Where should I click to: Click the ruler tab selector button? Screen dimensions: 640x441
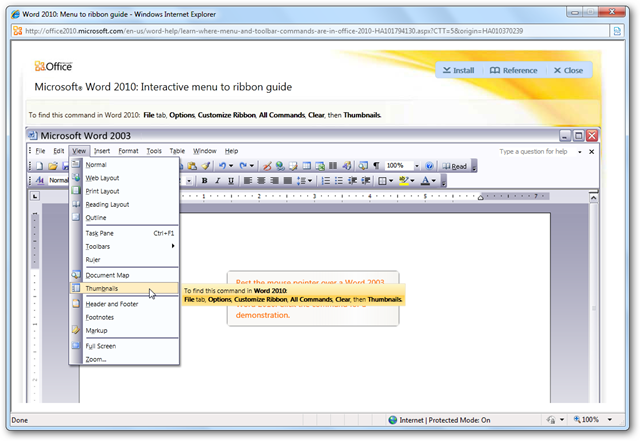tap(36, 196)
